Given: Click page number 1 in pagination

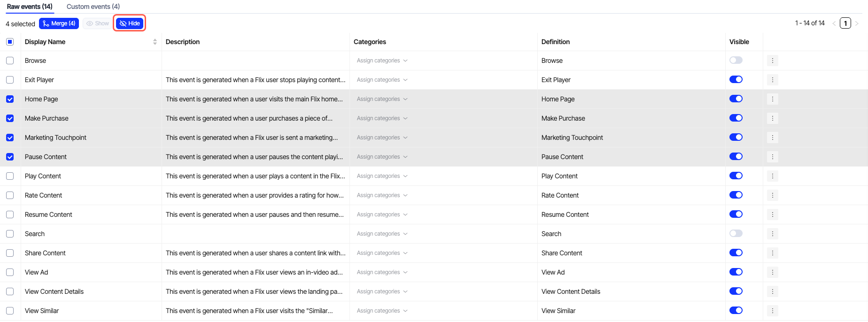Looking at the screenshot, I should (845, 23).
